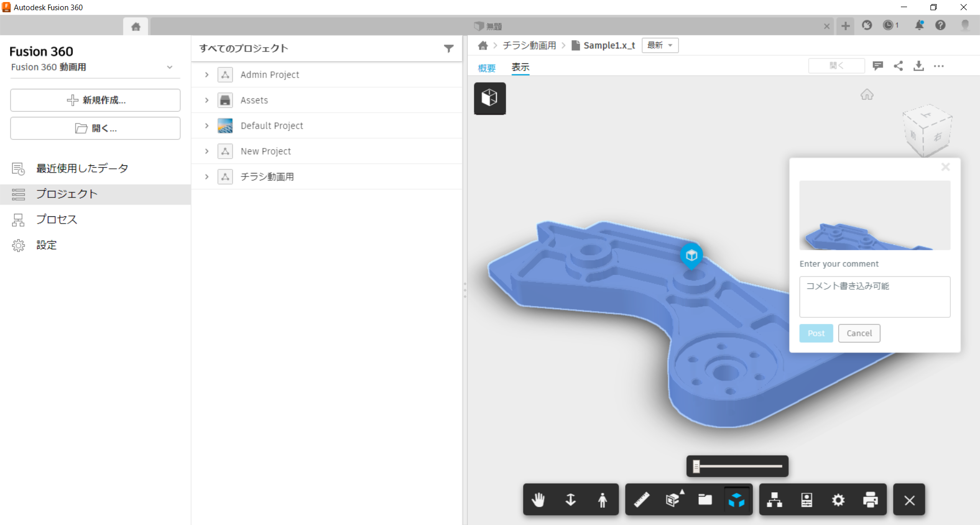Click the Download icon
Screen dimensions: 980x525
(919, 66)
